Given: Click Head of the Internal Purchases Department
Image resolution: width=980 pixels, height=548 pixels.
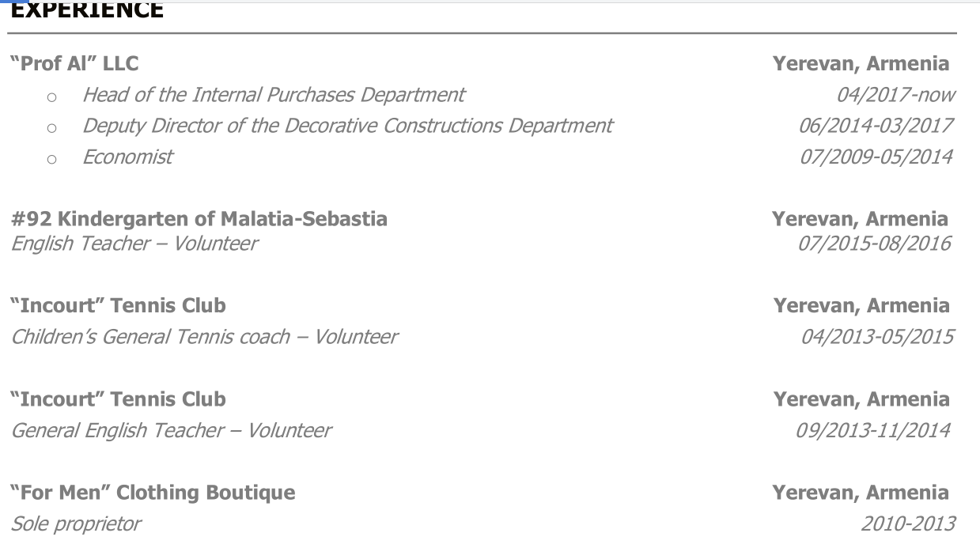Looking at the screenshot, I should (274, 95).
